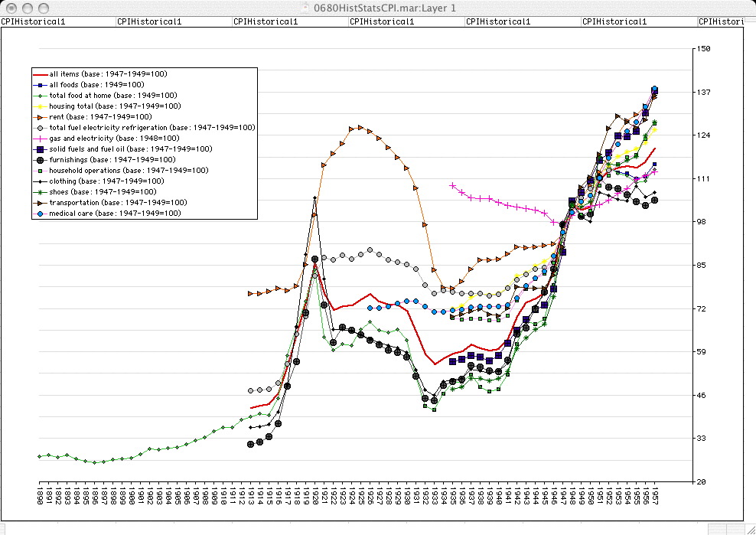Click the truncated "CPIHistori" header at right edge
Screen dimensions: 756x535
coord(720,21)
